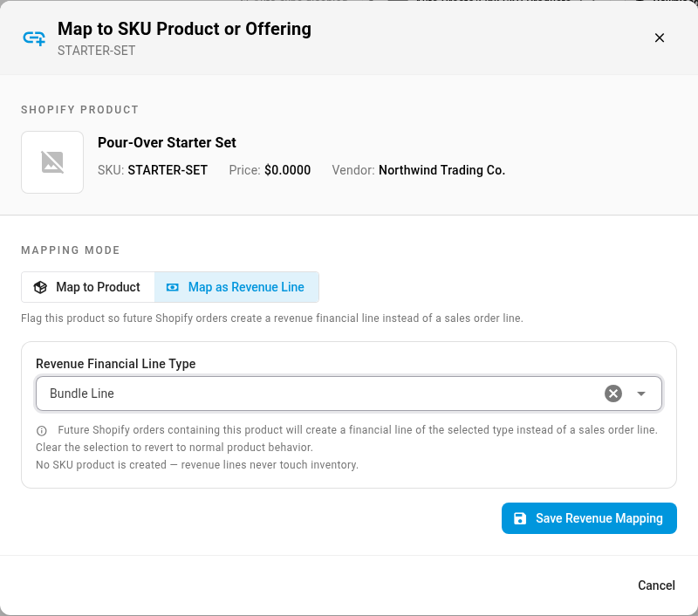Click the STARTER-SET subtitle in header
The height and width of the screenshot is (616, 698).
[96, 51]
